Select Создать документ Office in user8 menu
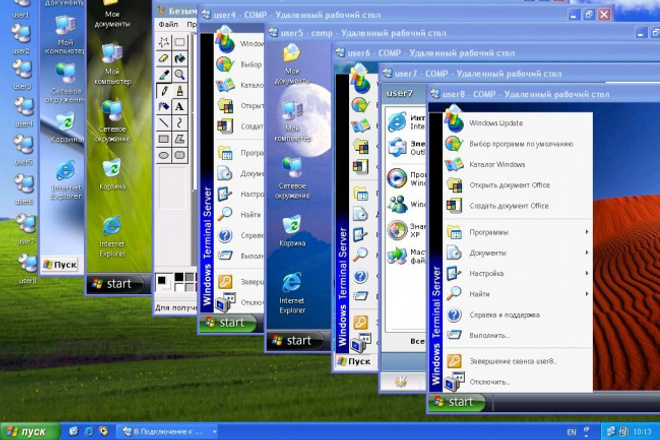The image size is (660, 440). pyautogui.click(x=518, y=205)
